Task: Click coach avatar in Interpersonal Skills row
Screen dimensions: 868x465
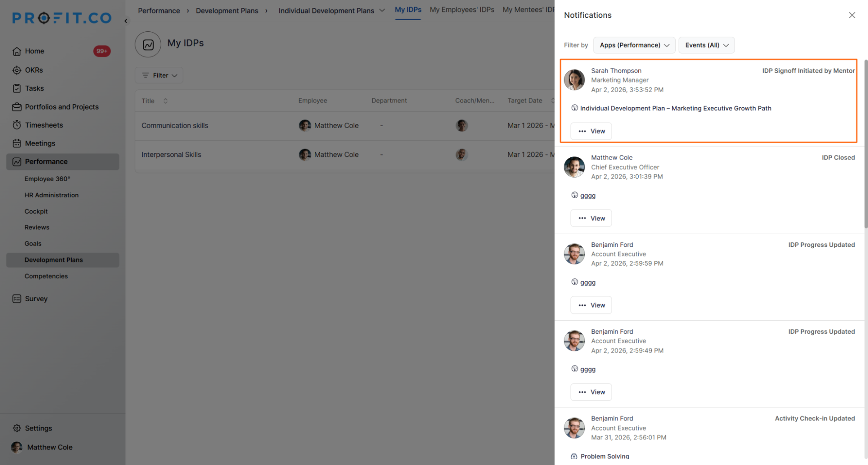Action: pos(462,155)
